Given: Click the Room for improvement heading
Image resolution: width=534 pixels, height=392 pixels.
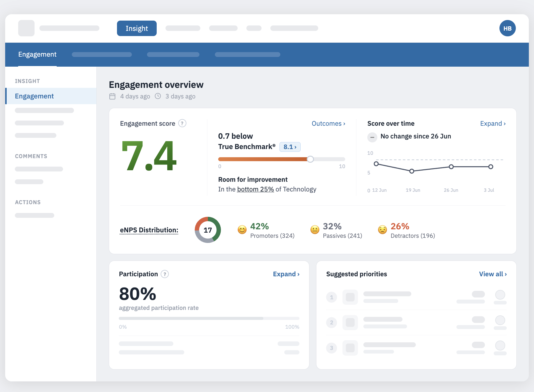Looking at the screenshot, I should [x=253, y=180].
